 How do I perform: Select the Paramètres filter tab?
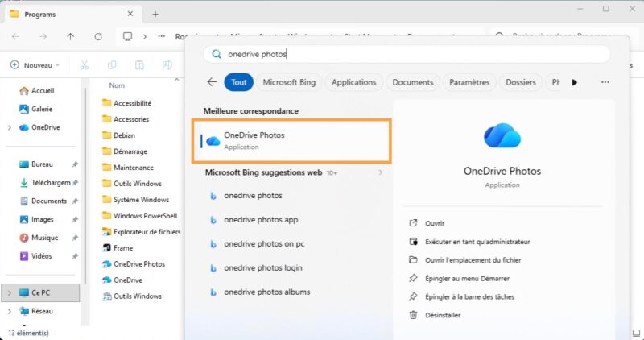tap(469, 82)
